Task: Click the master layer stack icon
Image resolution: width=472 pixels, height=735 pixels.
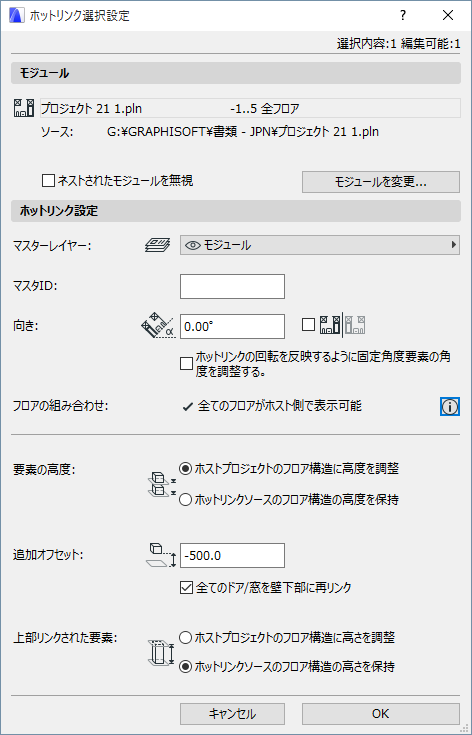Action: pyautogui.click(x=157, y=245)
